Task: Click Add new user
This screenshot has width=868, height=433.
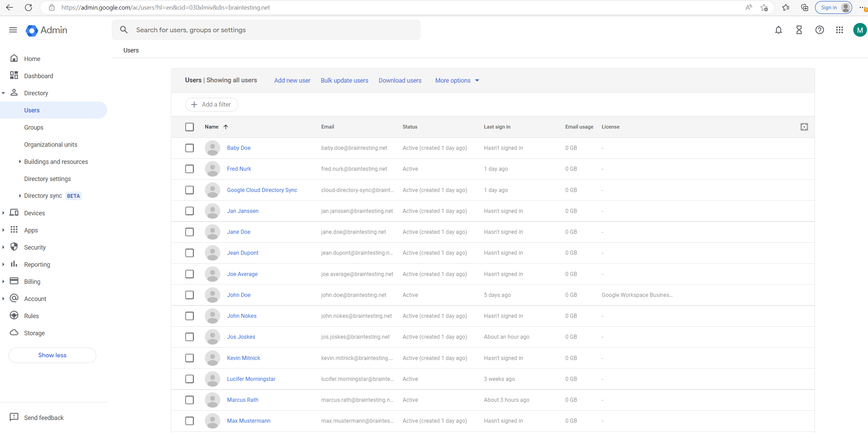Action: [x=292, y=80]
